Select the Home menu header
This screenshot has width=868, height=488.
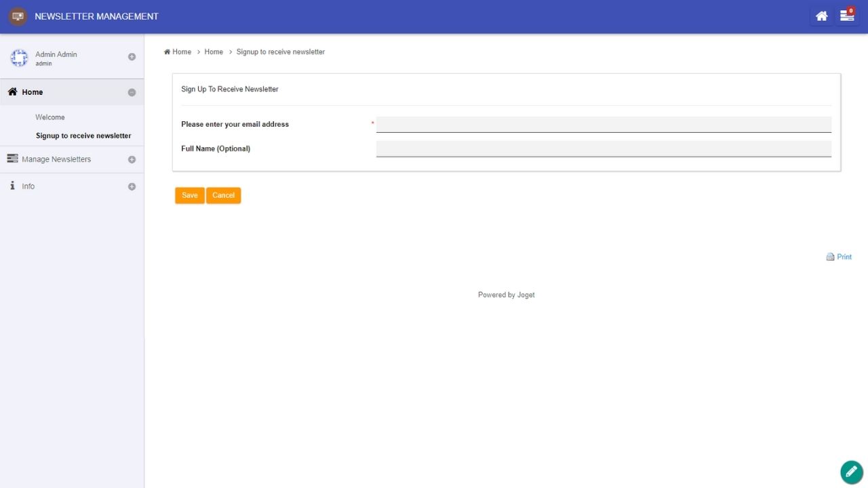point(72,92)
